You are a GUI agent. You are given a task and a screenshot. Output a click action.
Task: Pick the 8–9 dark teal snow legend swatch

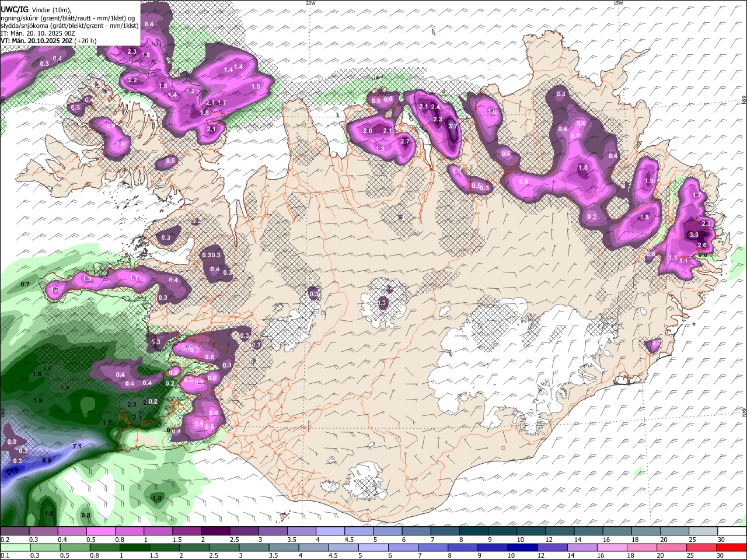coord(474,531)
